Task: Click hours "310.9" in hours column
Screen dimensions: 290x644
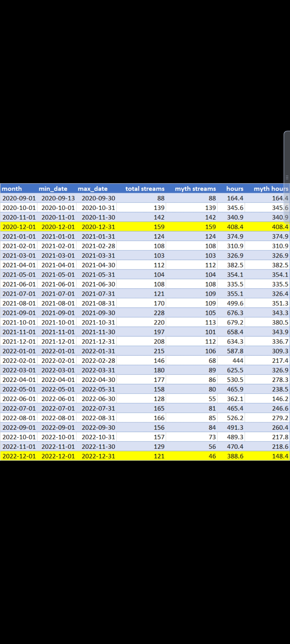Action: click(235, 246)
